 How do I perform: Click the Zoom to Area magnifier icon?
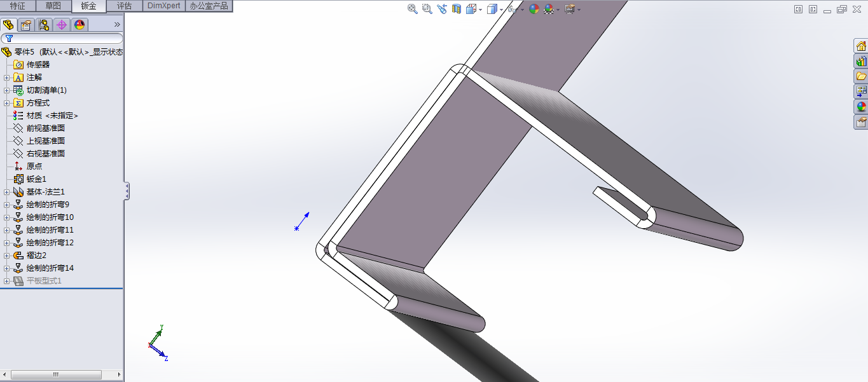[x=427, y=9]
